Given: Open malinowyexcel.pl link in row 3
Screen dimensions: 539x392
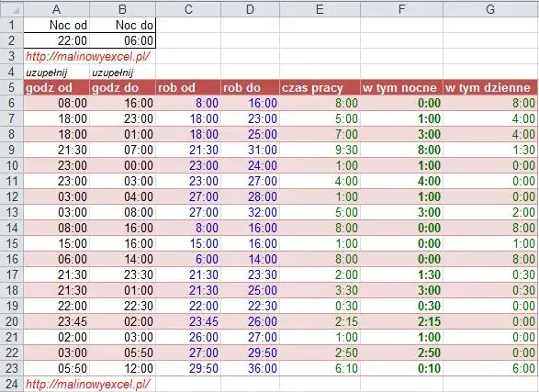Looking at the screenshot, I should 87,56.
